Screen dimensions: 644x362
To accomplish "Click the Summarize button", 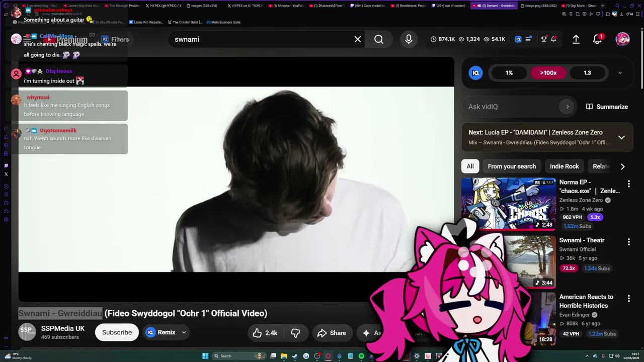I will (x=607, y=107).
